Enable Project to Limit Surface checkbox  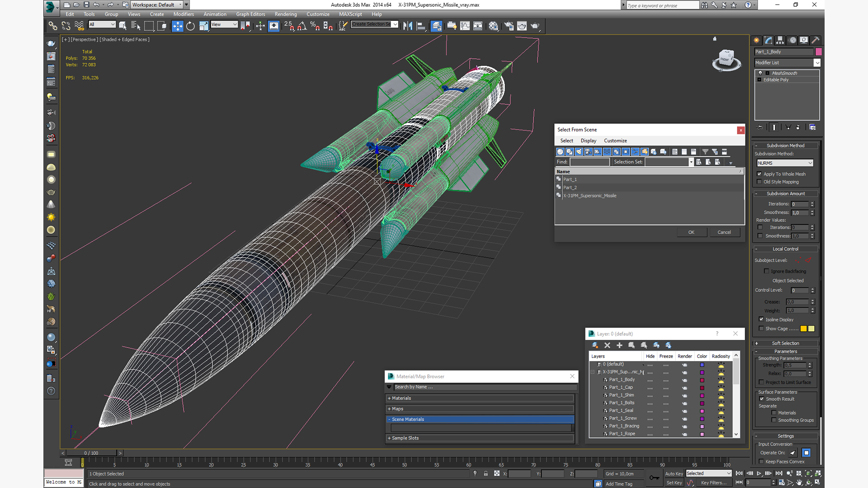761,382
